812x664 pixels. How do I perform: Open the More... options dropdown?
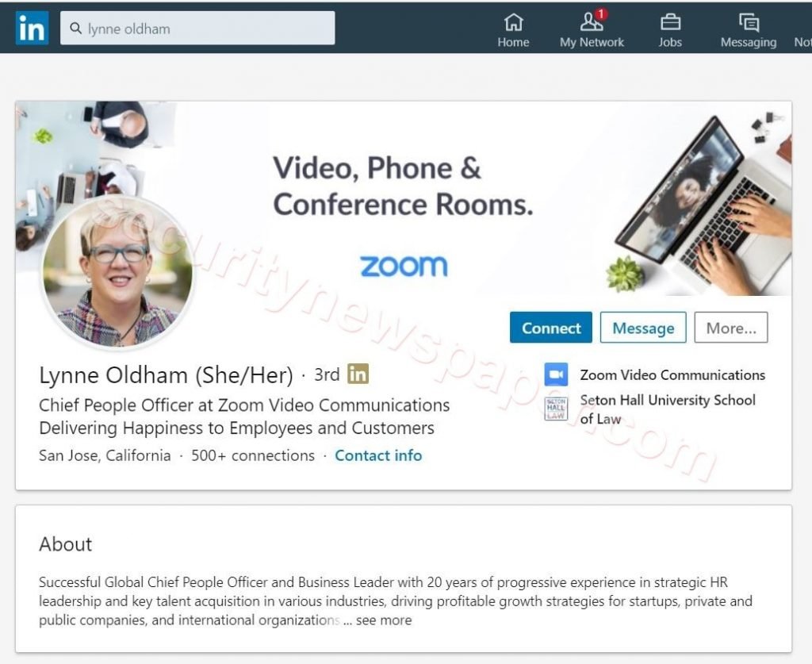[x=730, y=328]
